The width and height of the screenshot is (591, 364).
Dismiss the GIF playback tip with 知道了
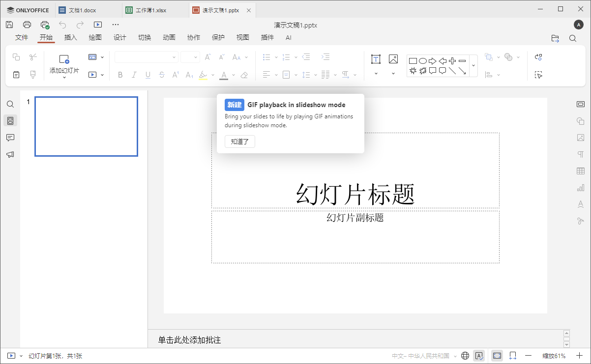pyautogui.click(x=239, y=141)
